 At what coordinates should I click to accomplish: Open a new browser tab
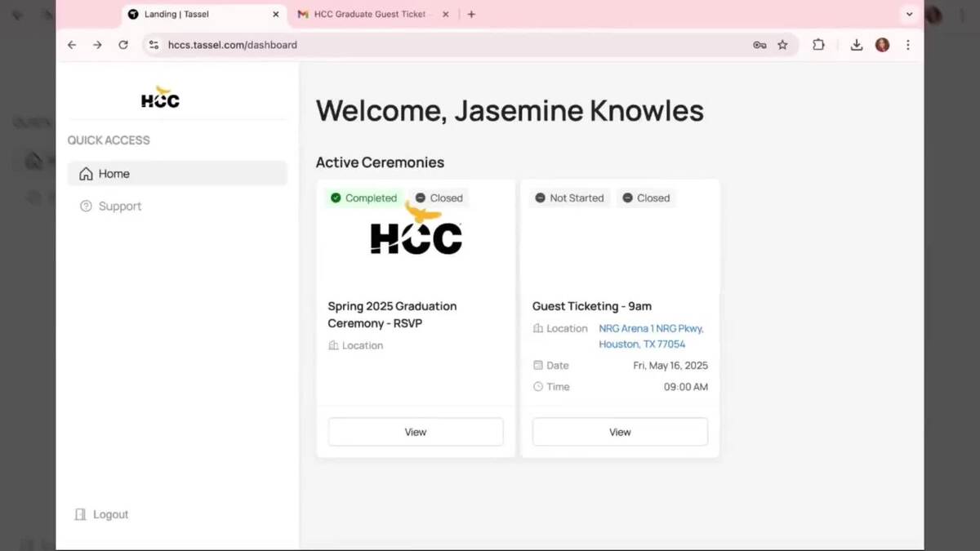pyautogui.click(x=471, y=14)
